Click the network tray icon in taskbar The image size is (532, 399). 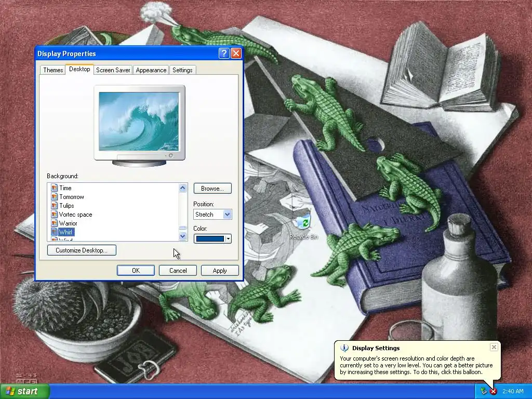point(484,391)
